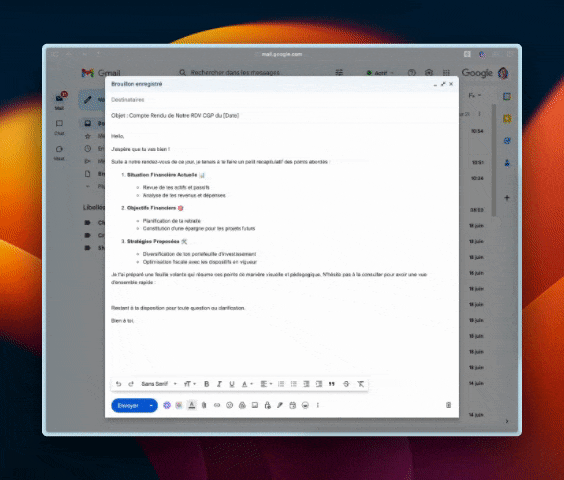Discard the draft with the trash icon
Viewport: 564px width, 480px height.
448,405
